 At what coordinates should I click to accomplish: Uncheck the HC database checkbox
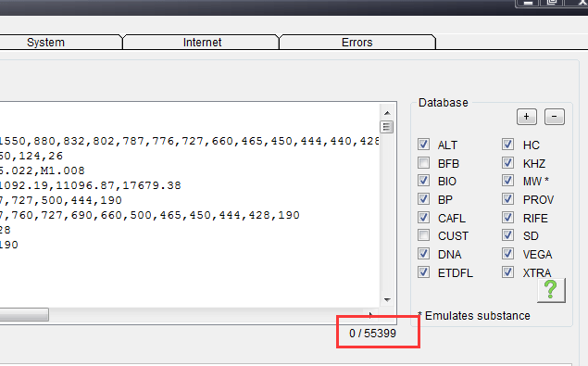507,145
